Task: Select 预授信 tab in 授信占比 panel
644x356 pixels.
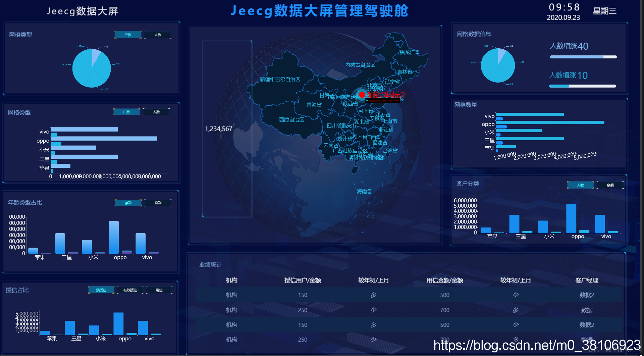Action: 101,290
